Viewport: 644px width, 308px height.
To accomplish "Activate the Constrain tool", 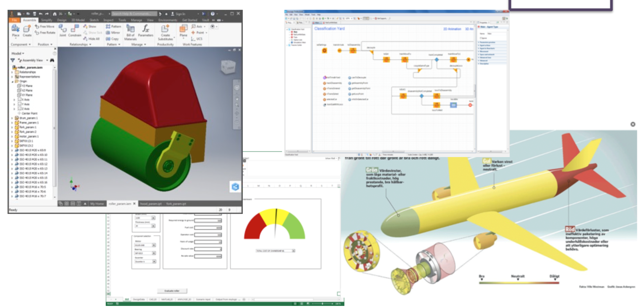I will 75,30.
